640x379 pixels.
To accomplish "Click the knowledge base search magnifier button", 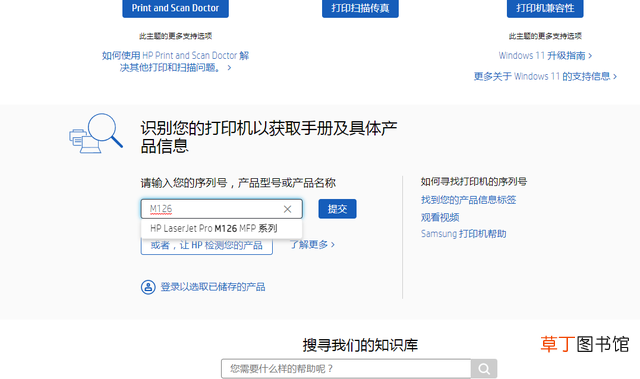I will pos(484,369).
